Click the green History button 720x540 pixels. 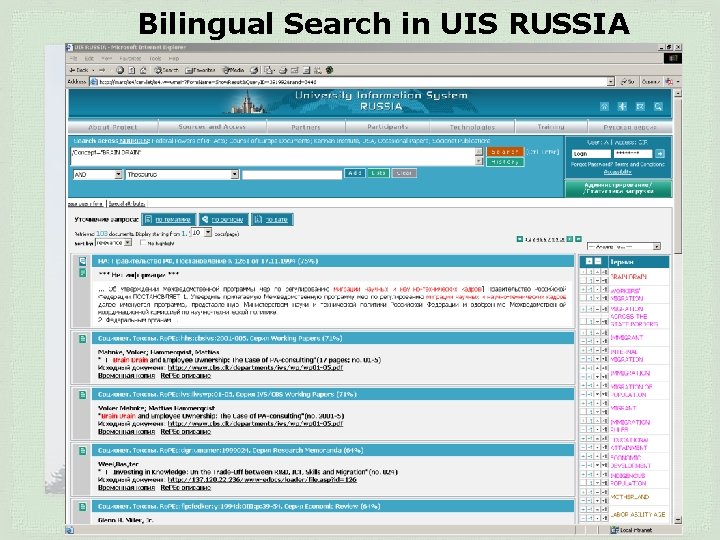505,162
